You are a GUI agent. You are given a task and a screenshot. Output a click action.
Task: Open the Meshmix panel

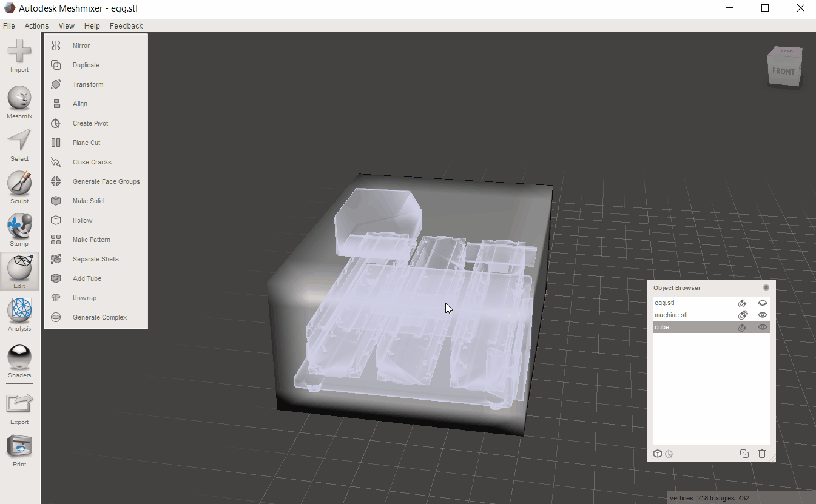pyautogui.click(x=19, y=102)
